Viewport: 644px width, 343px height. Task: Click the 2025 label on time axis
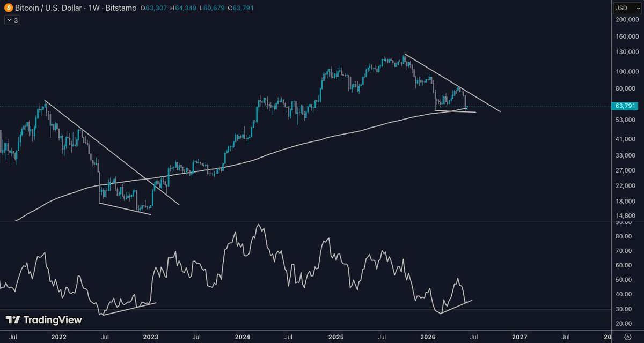pyautogui.click(x=335, y=337)
